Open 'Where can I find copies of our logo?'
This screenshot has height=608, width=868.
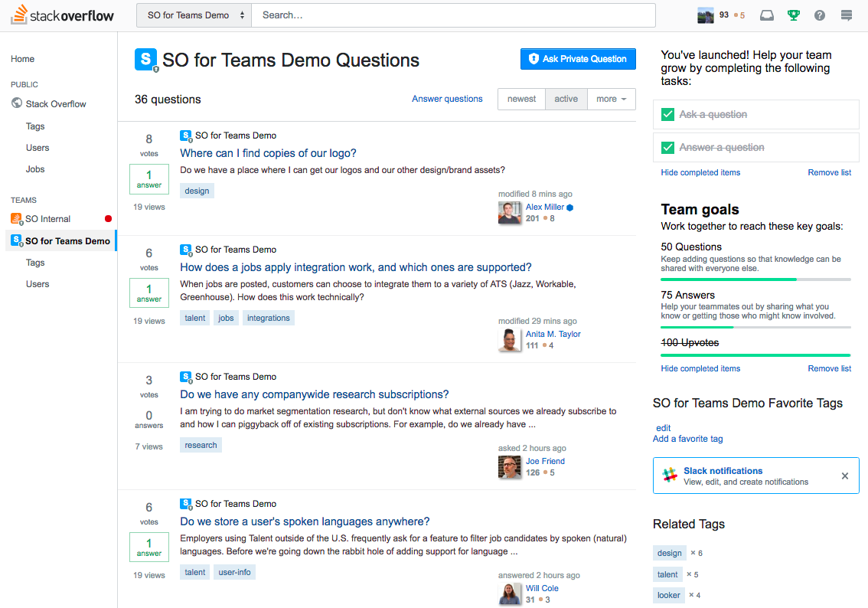pyautogui.click(x=268, y=153)
